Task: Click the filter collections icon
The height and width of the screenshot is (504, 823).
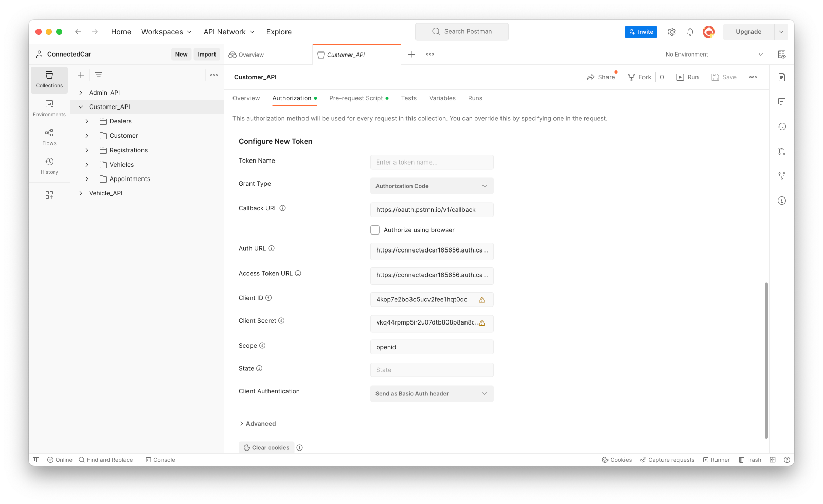Action: click(x=99, y=75)
